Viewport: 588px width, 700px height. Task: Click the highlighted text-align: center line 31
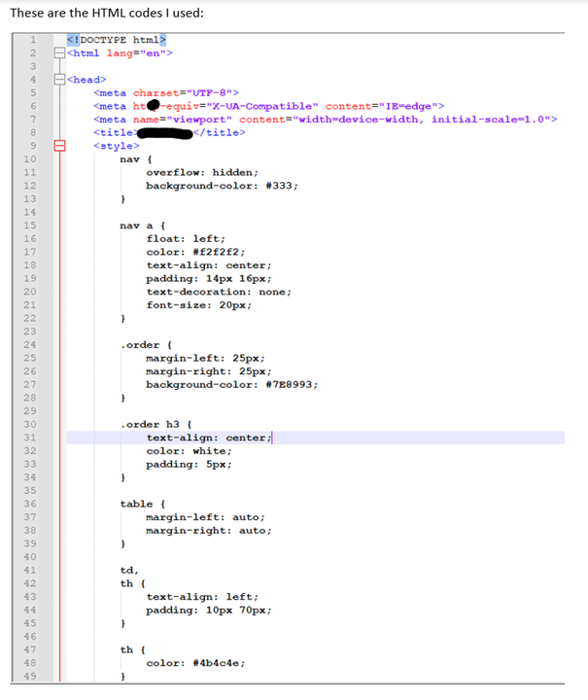pyautogui.click(x=316, y=437)
